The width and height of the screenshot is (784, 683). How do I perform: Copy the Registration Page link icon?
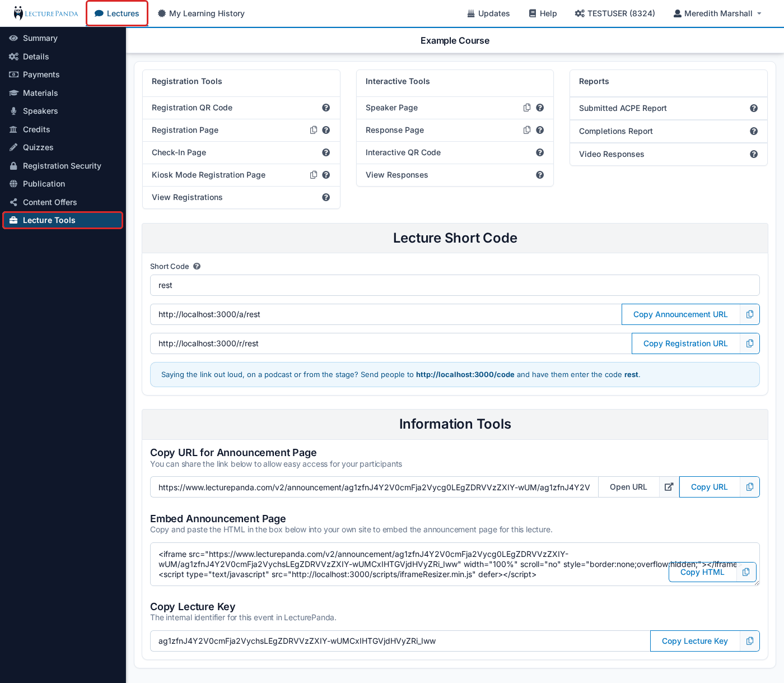click(314, 130)
